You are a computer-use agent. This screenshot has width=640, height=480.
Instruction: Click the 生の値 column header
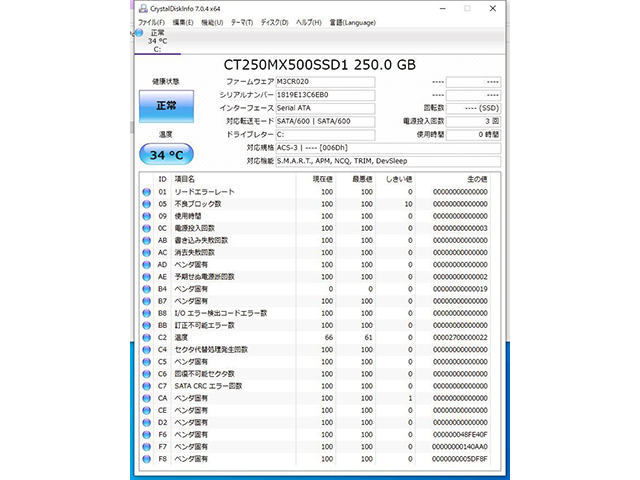click(477, 179)
